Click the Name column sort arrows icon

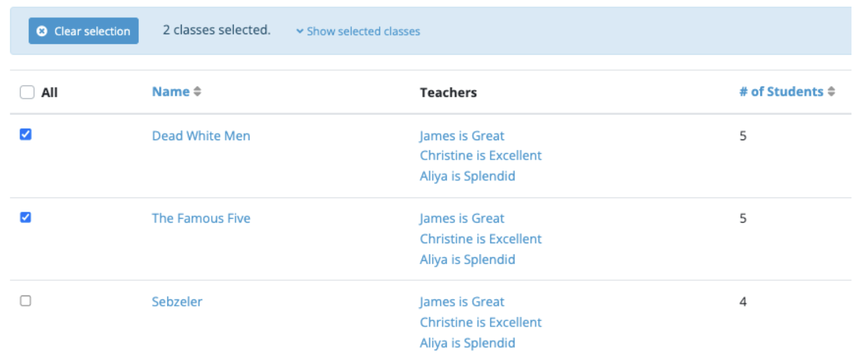click(197, 92)
